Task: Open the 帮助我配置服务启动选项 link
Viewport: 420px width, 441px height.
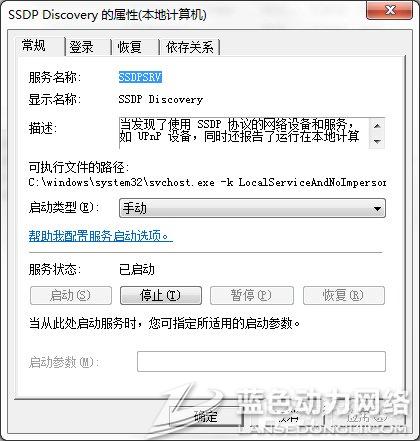Action: pos(101,236)
